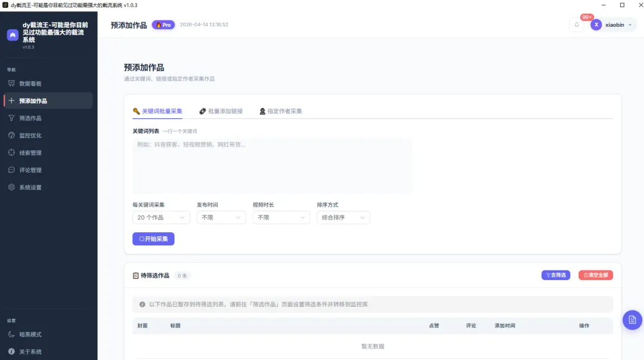Open the 发布时间 dropdown

[221, 217]
